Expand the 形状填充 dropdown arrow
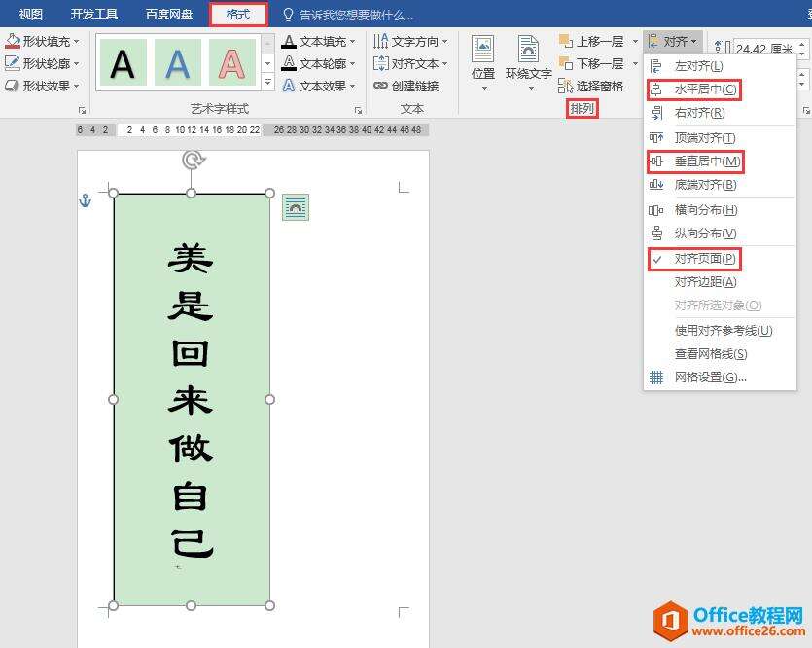The height and width of the screenshot is (648, 812). [x=77, y=41]
